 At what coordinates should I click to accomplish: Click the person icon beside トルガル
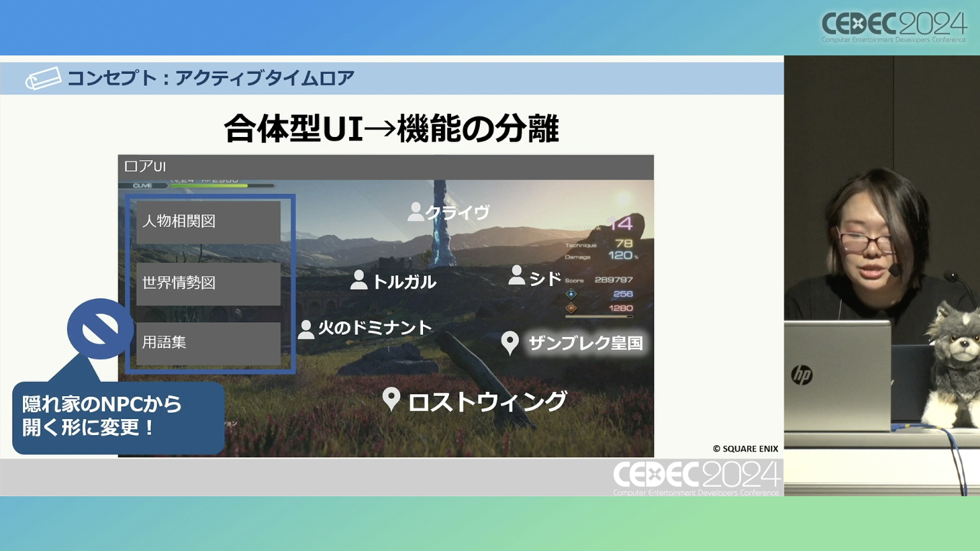359,280
